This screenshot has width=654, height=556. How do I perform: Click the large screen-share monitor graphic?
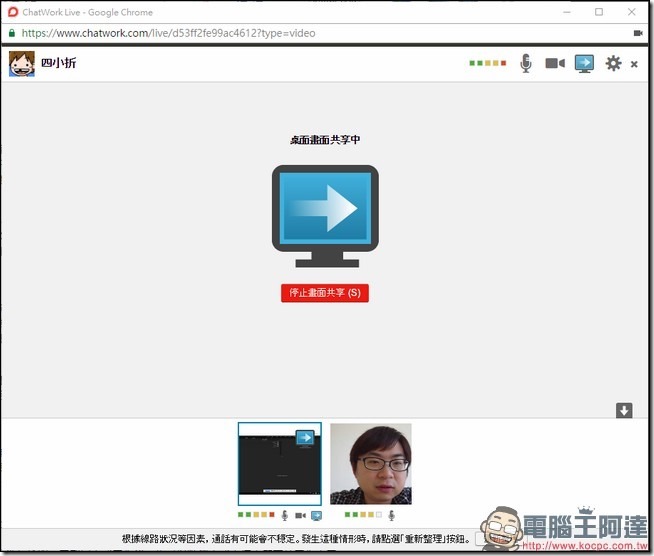click(325, 216)
